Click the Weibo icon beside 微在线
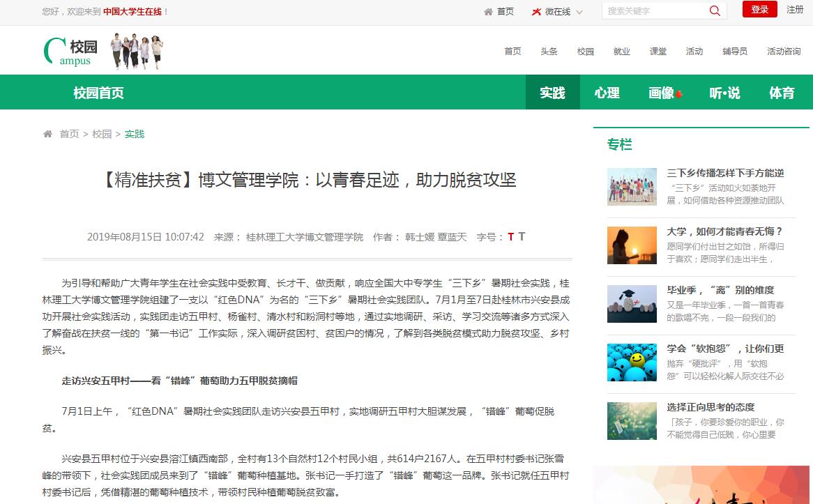Image resolution: width=813 pixels, height=504 pixels. (536, 11)
